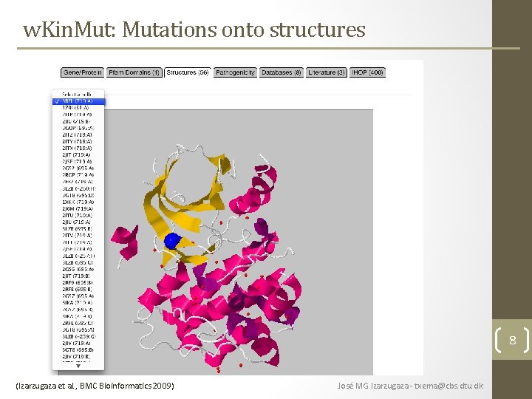
Task: Choose the checked 3BEL (719:A) structure entry
Action: pyautogui.click(x=79, y=101)
